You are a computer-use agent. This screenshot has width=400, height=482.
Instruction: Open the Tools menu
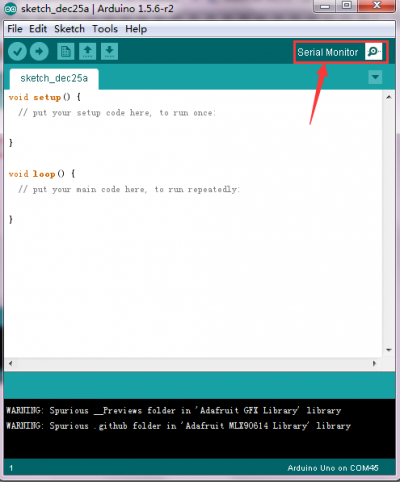[x=105, y=29]
